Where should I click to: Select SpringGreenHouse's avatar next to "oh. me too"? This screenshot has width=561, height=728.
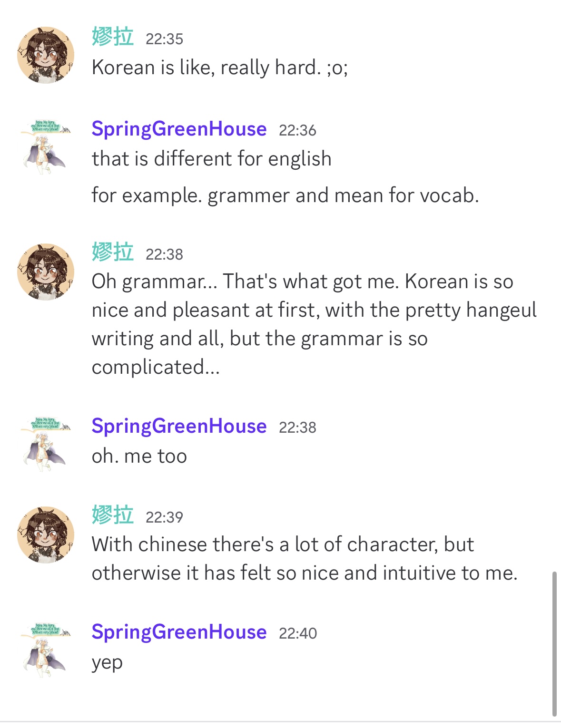46,444
